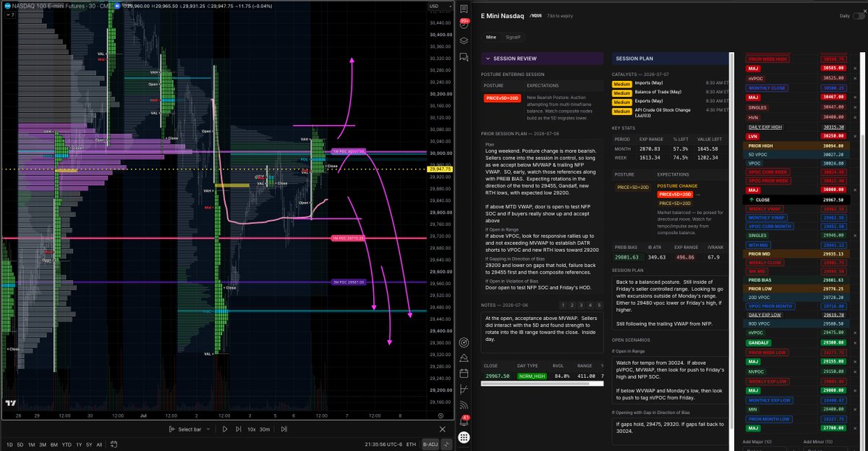Remove the SINGLES 30447.00 level
This screenshot has height=451, width=868.
pos(856,106)
